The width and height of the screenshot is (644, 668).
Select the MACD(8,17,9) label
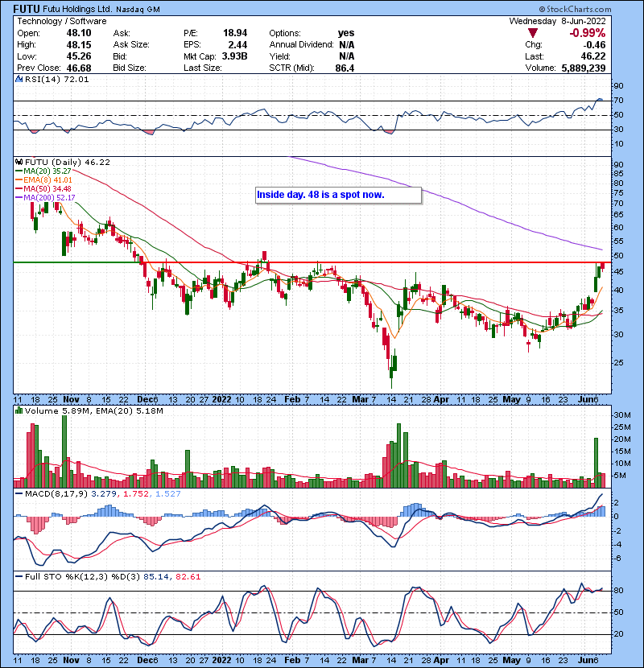pos(56,494)
